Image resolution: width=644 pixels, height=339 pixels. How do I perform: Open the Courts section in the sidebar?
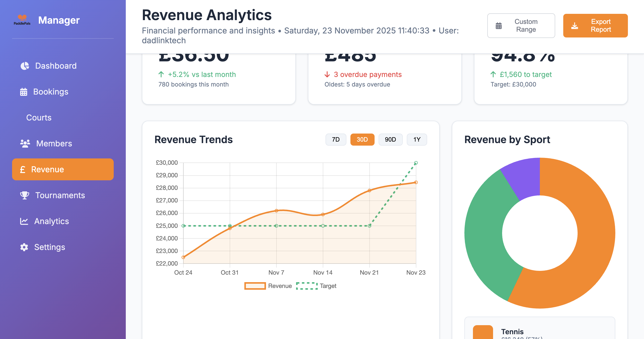point(39,117)
